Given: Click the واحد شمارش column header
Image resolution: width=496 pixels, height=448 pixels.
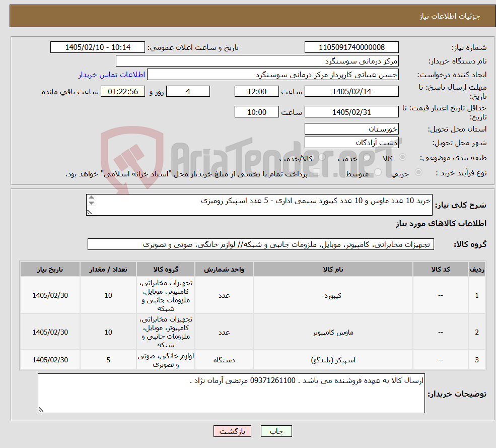Looking at the screenshot, I should 224,269.
